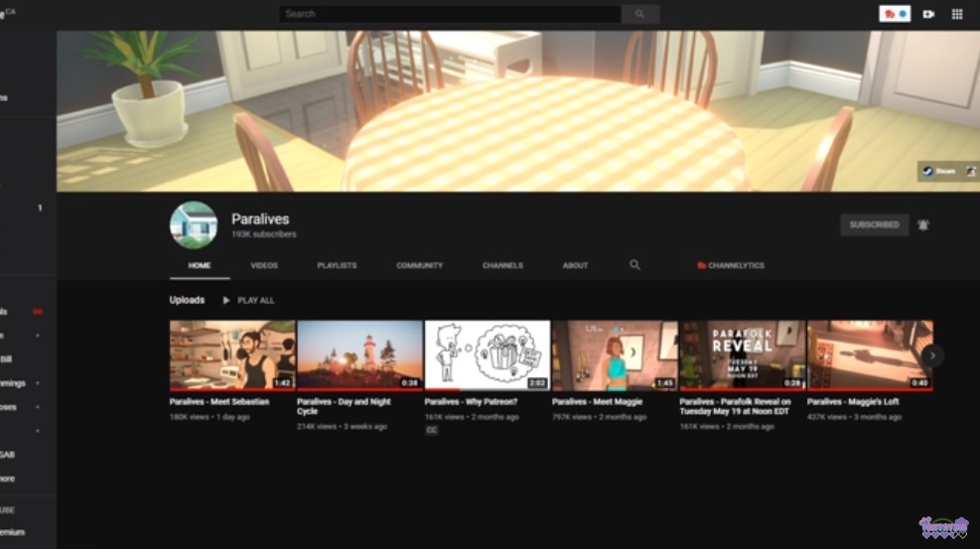Click the browser extension icon in top bar
Viewport: 980px width, 549px height.
pyautogui.click(x=895, y=14)
